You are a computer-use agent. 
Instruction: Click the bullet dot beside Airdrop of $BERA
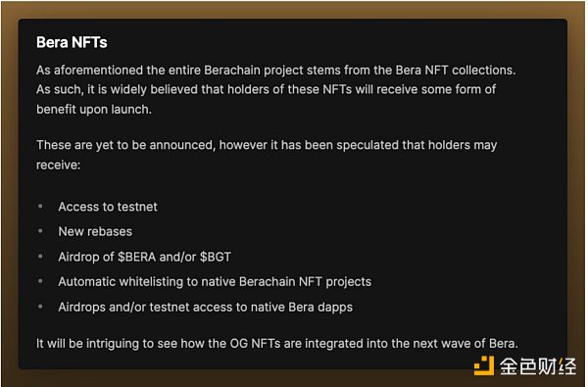40,256
